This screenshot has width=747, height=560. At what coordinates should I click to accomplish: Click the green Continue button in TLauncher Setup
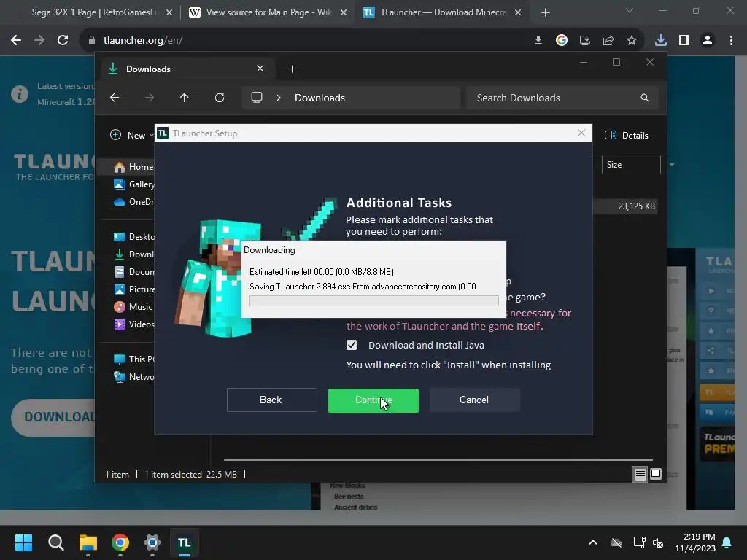373,400
